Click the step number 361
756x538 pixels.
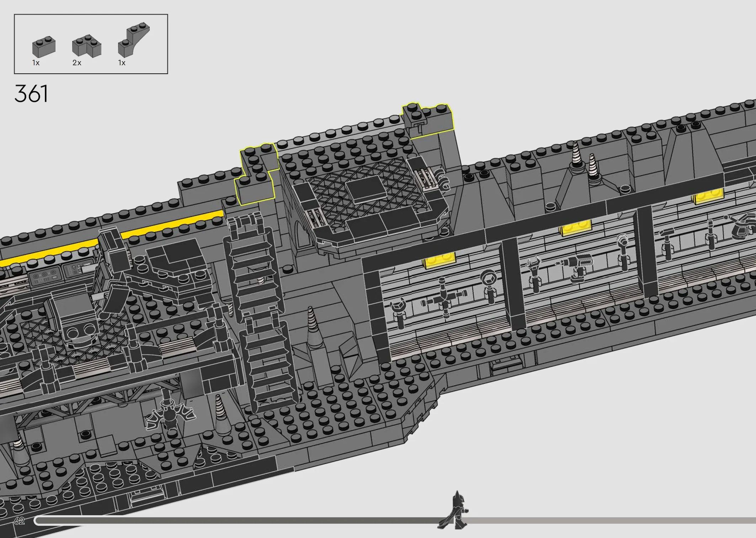[x=31, y=94]
